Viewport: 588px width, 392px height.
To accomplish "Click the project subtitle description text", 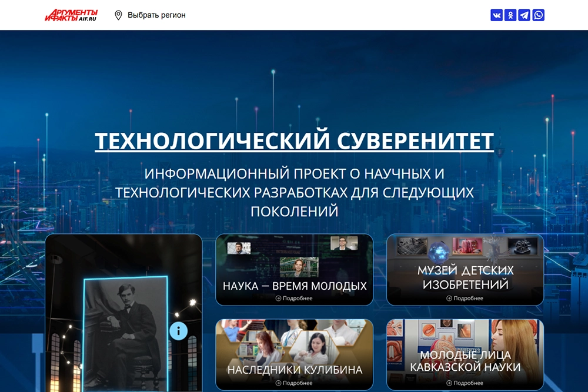I will point(294,193).
